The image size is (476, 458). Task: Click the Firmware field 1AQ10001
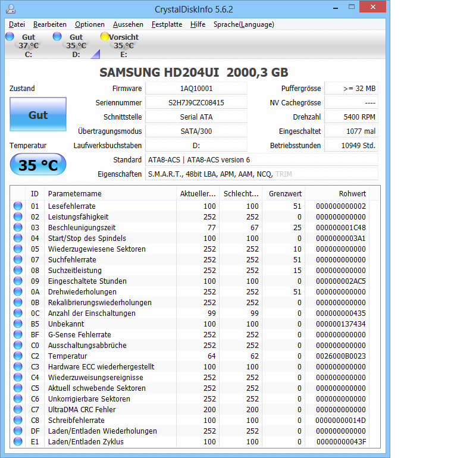196,88
